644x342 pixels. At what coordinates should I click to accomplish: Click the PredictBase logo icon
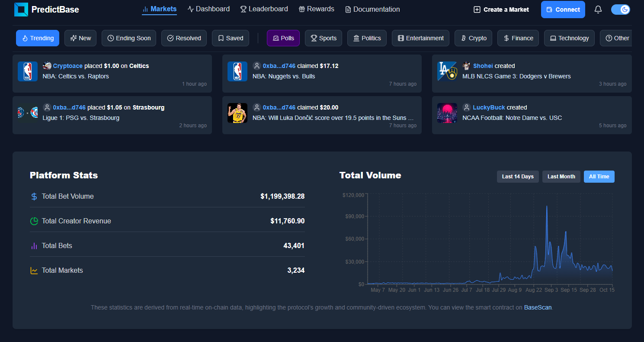(21, 10)
